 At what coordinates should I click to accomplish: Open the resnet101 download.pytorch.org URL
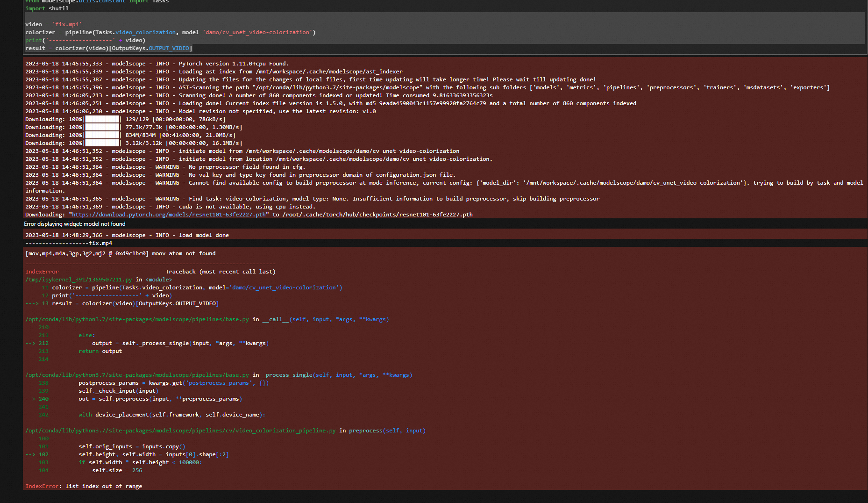[169, 215]
